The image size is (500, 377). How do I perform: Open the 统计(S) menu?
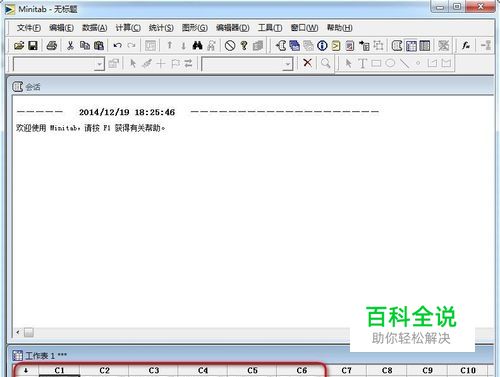(x=161, y=28)
